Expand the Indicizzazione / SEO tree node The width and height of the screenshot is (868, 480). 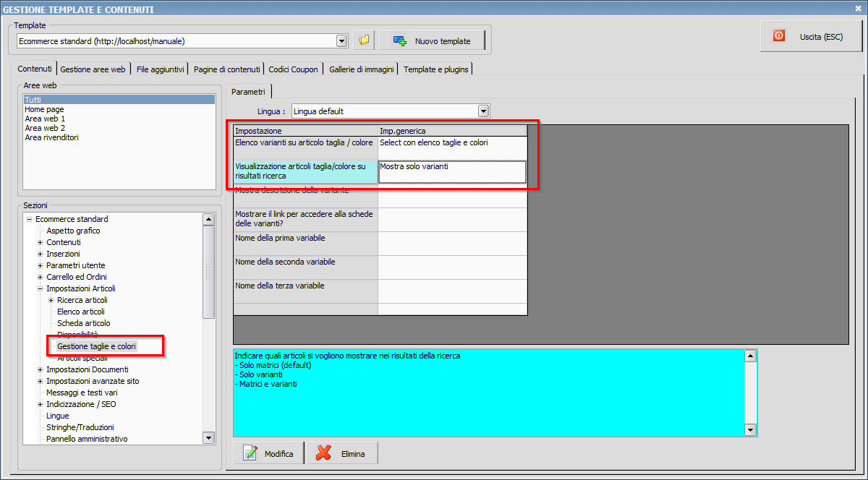(40, 404)
